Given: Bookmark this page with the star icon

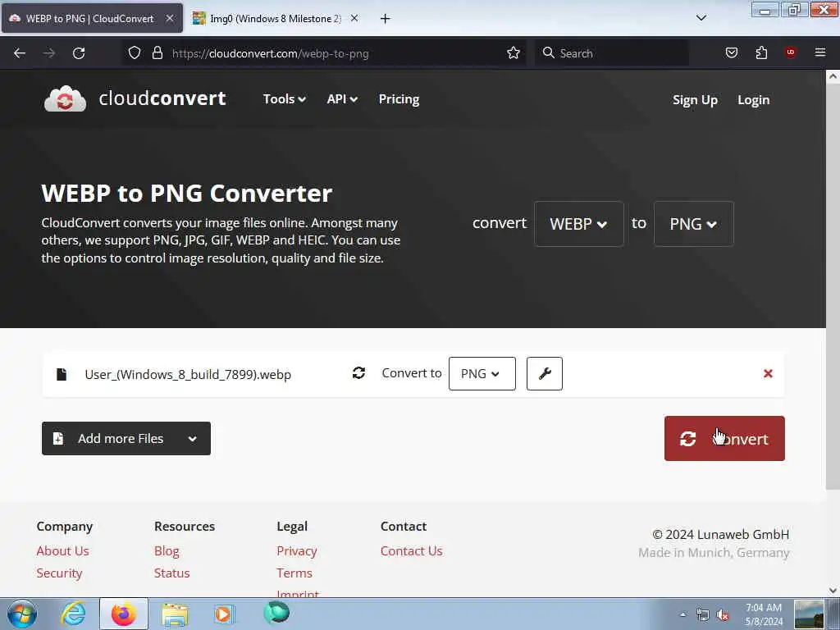Looking at the screenshot, I should coord(514,52).
